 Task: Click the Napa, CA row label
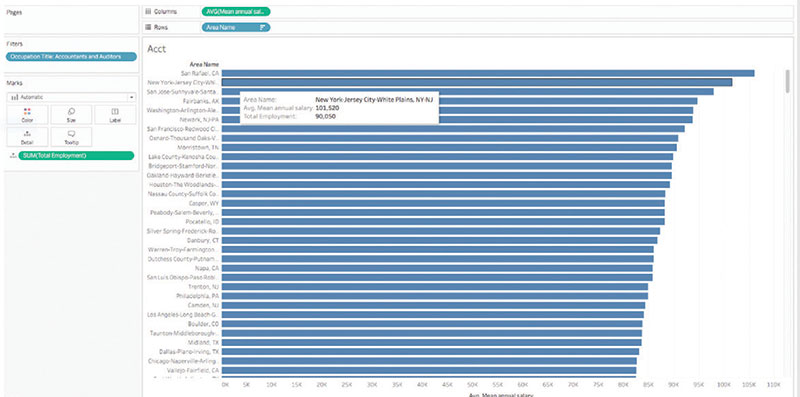(x=207, y=268)
